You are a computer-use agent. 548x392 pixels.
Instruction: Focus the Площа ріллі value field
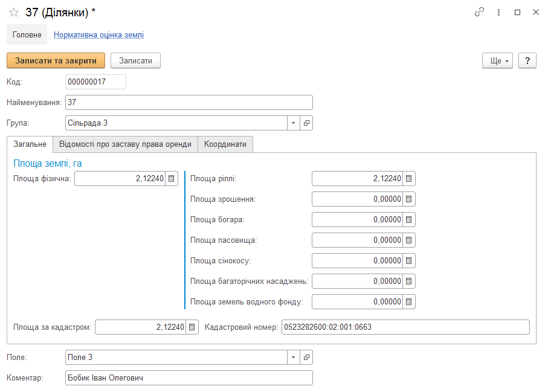(x=357, y=179)
